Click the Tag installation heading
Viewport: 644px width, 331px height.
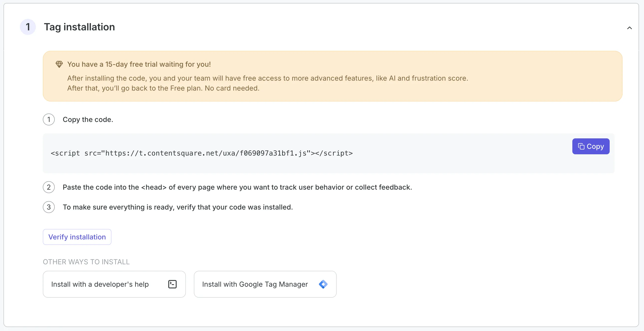[79, 27]
